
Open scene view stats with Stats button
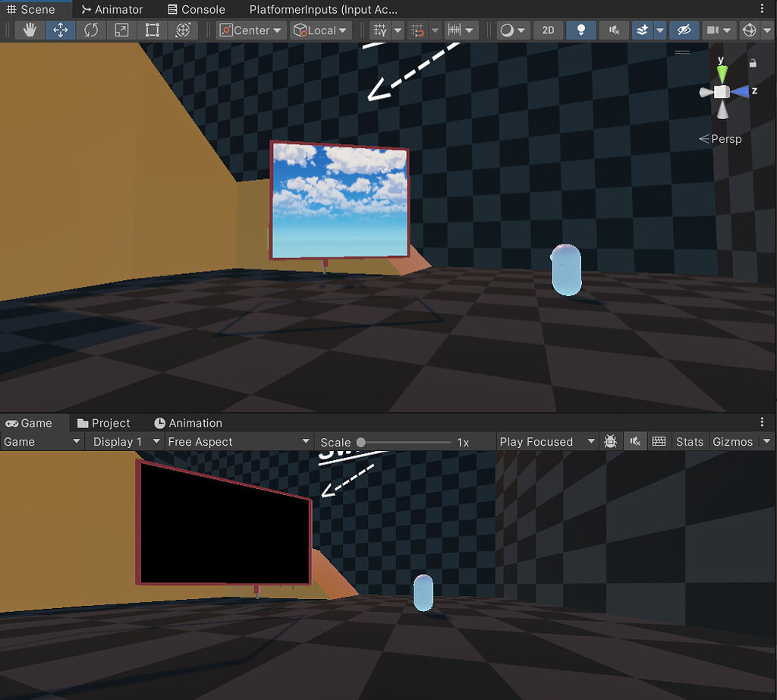[690, 441]
